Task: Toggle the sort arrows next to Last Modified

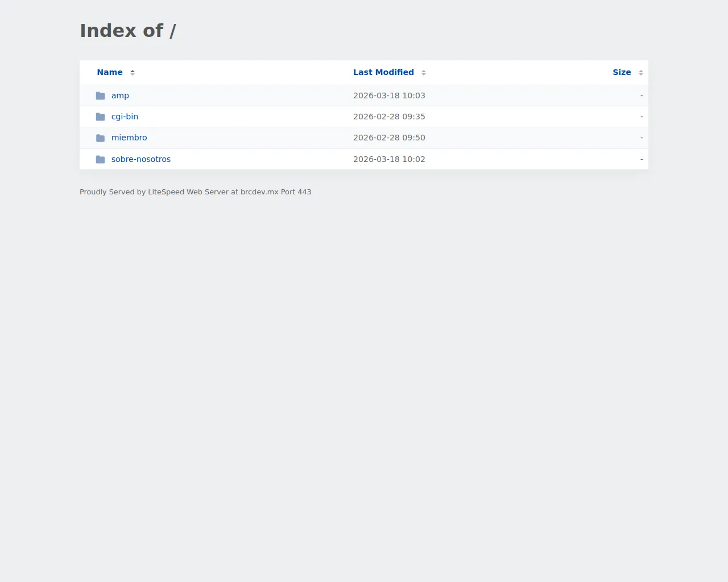Action: point(424,73)
